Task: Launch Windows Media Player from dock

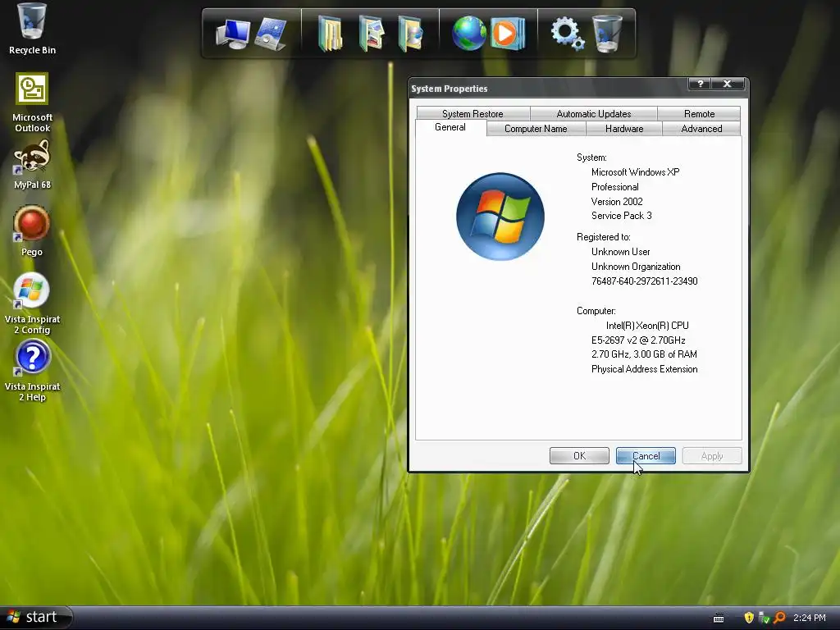Action: click(x=507, y=34)
